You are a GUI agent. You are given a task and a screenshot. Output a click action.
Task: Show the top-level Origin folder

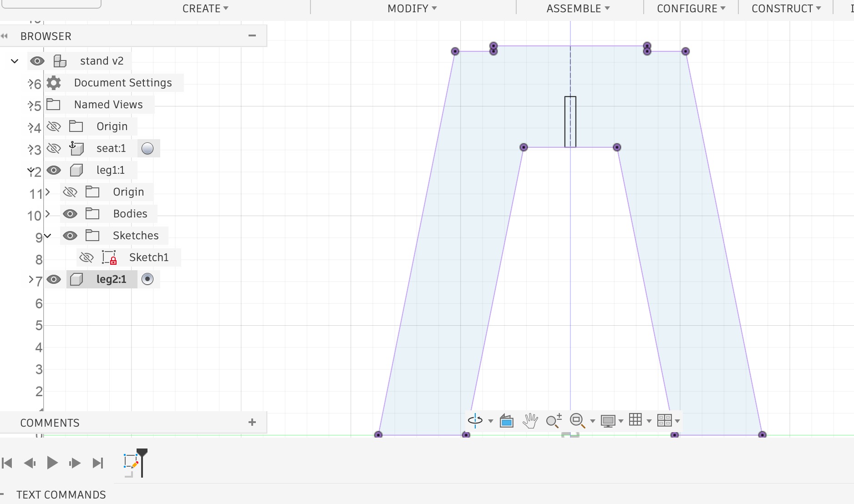[x=54, y=126]
